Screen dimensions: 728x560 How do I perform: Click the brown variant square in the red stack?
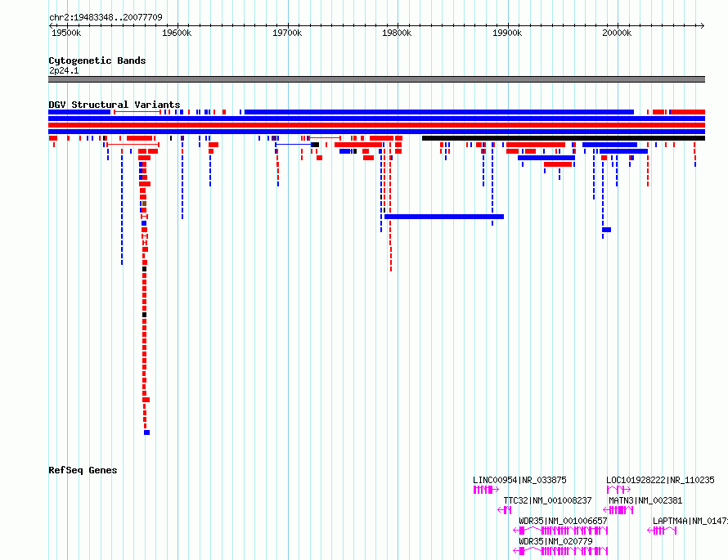click(x=145, y=204)
